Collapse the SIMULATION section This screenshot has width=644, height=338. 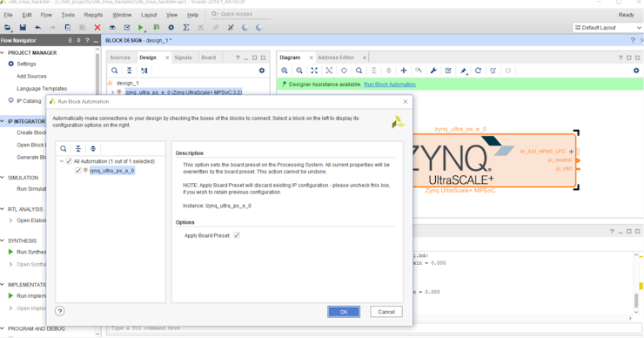click(3, 178)
